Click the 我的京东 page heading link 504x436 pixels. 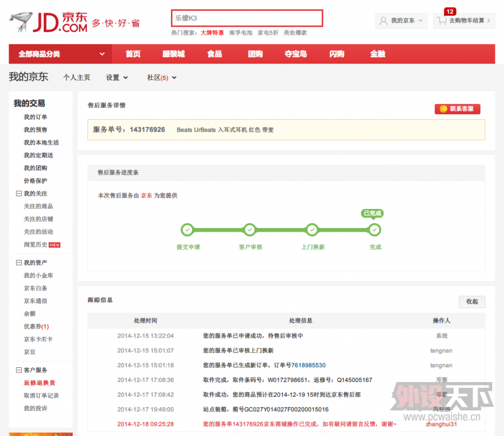coord(28,77)
